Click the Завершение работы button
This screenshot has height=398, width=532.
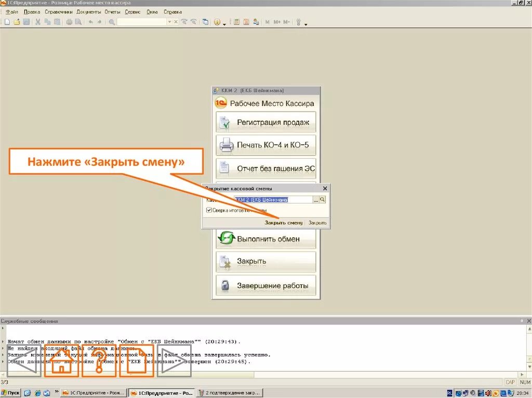point(265,285)
